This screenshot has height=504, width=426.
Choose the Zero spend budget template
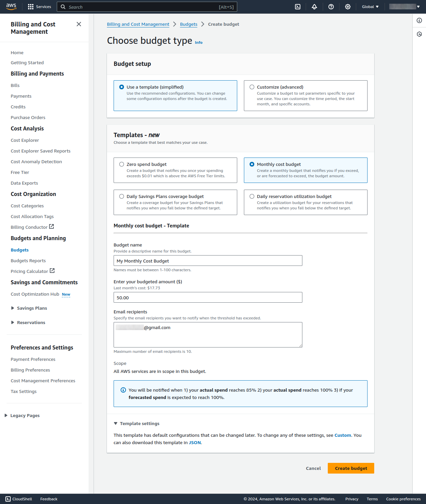tap(122, 164)
